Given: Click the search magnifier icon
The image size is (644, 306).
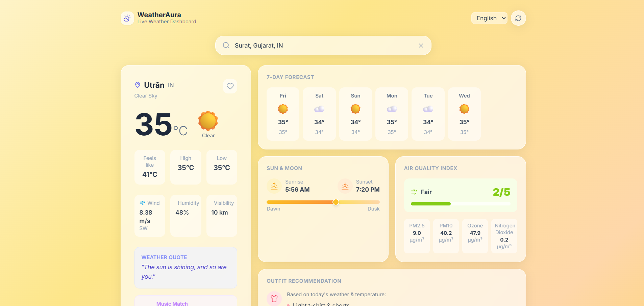Looking at the screenshot, I should coord(226,46).
